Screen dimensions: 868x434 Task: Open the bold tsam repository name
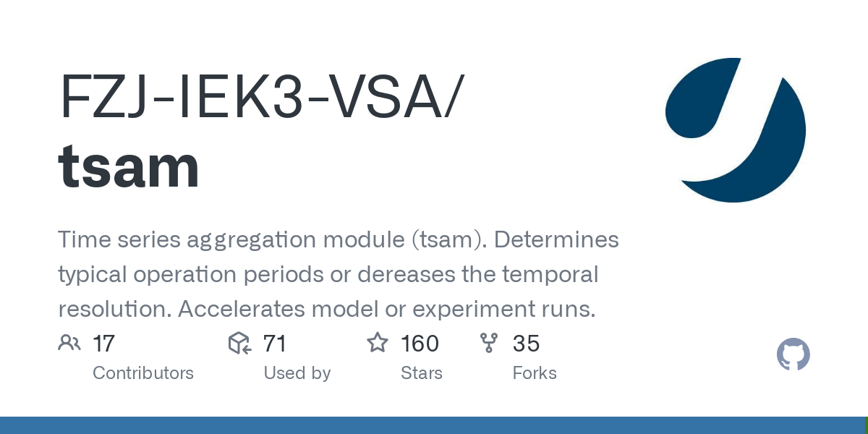129,167
